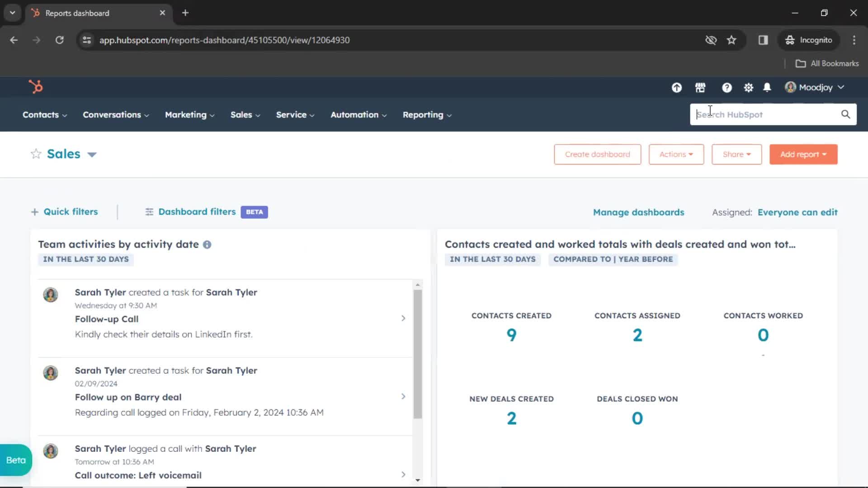The height and width of the screenshot is (488, 868).
Task: Open the Reporting menu
Action: (x=427, y=115)
